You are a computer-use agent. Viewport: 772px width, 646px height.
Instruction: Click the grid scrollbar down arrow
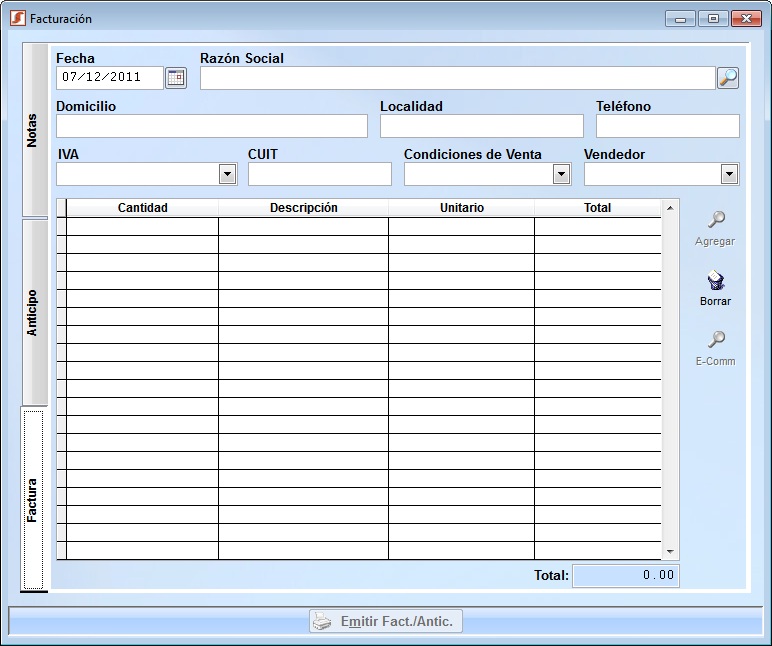tap(670, 551)
